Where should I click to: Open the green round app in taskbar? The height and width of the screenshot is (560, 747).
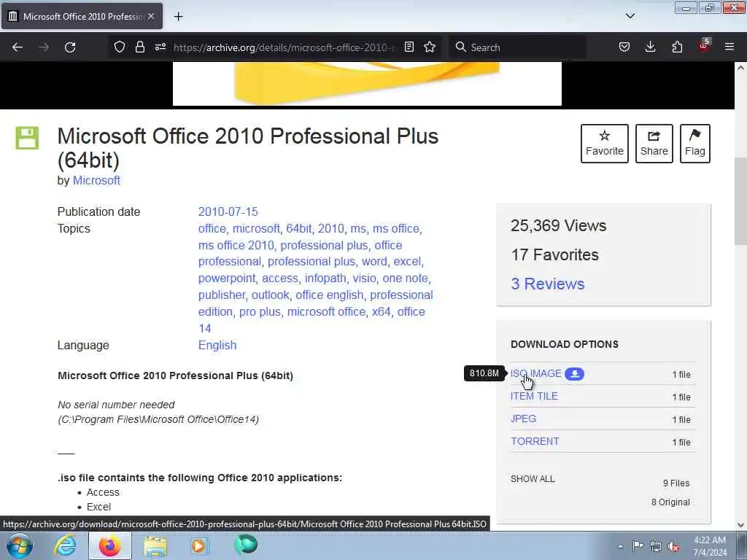pos(246,545)
